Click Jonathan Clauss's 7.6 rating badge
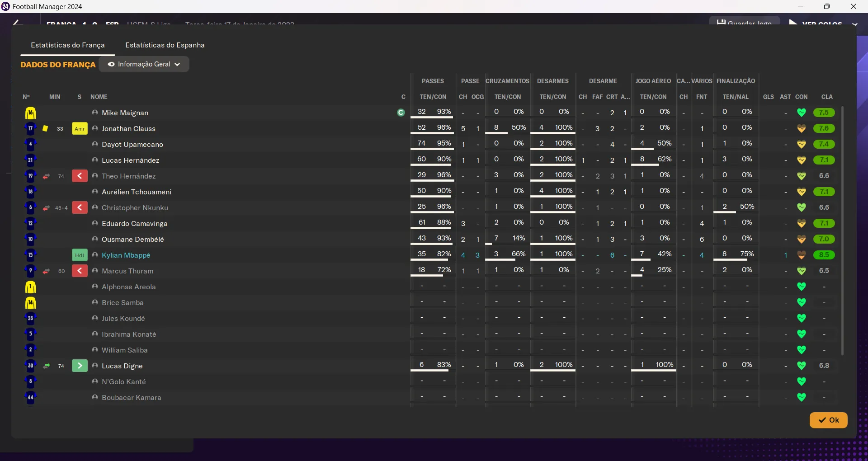Image resolution: width=868 pixels, height=461 pixels. pyautogui.click(x=824, y=128)
